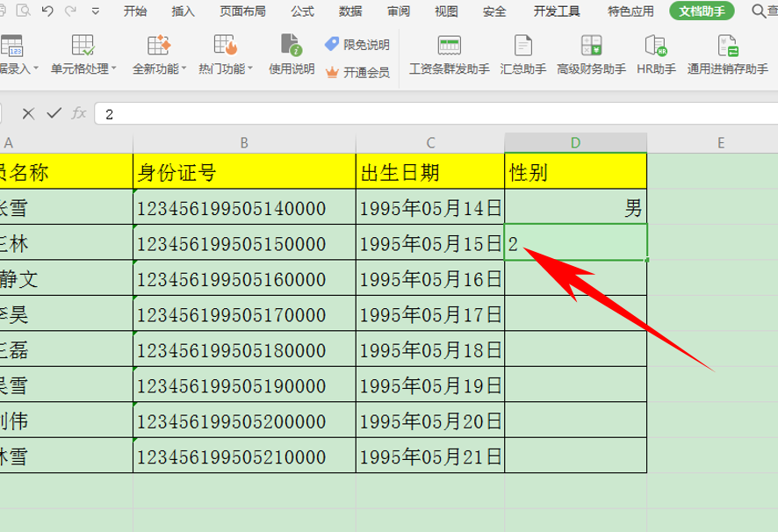Click cell 123456199505180000

(x=244, y=349)
